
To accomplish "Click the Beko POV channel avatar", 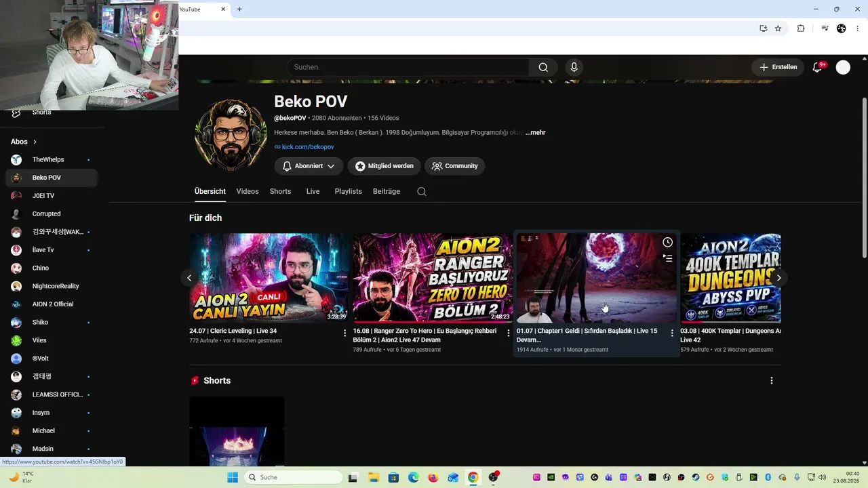I will (x=231, y=135).
